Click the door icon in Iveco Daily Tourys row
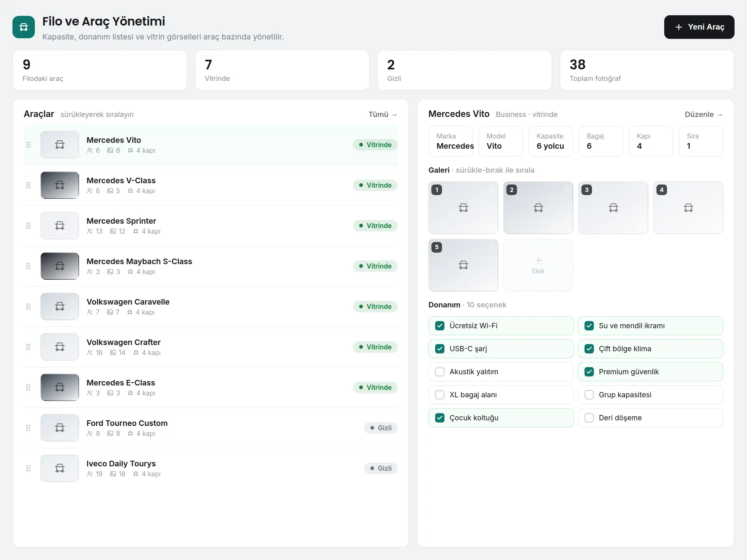747x560 pixels. 136,474
